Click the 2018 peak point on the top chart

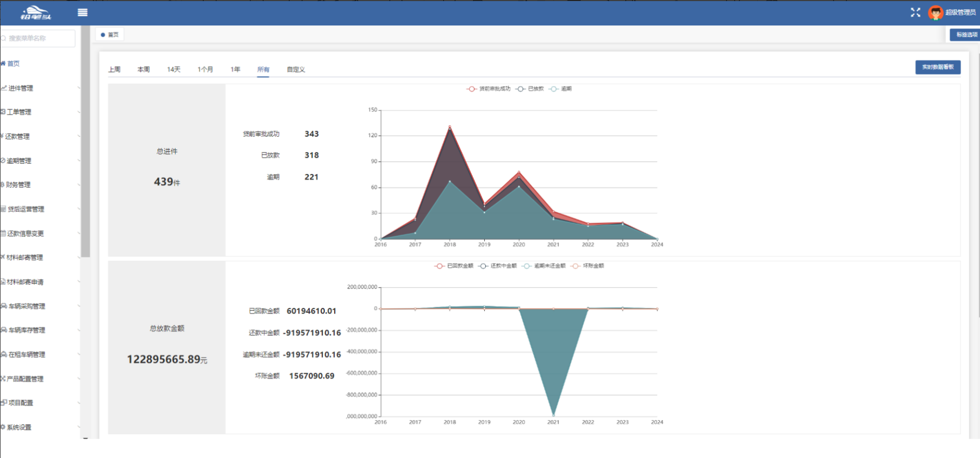click(x=450, y=126)
